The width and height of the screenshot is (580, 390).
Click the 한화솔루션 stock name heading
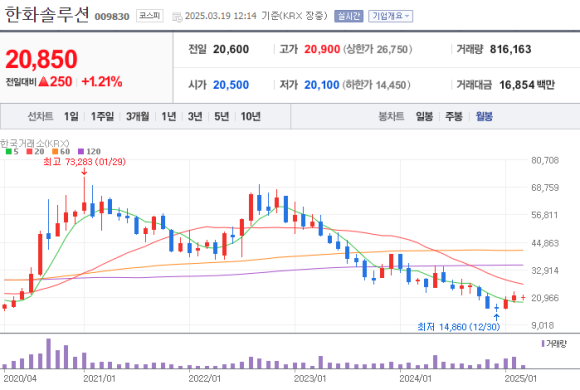[x=47, y=15]
